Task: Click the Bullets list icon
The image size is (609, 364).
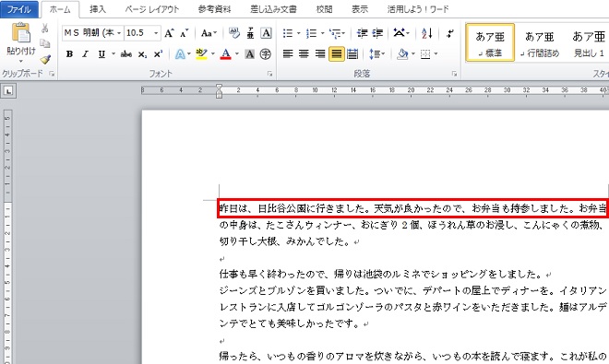Action: 288,33
